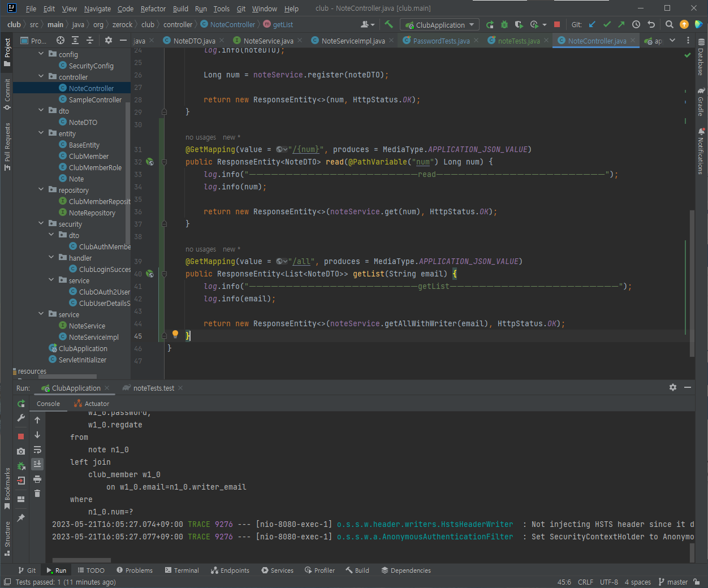This screenshot has height=588, width=708.
Task: Stop process with Run panel red square
Action: [21, 436]
